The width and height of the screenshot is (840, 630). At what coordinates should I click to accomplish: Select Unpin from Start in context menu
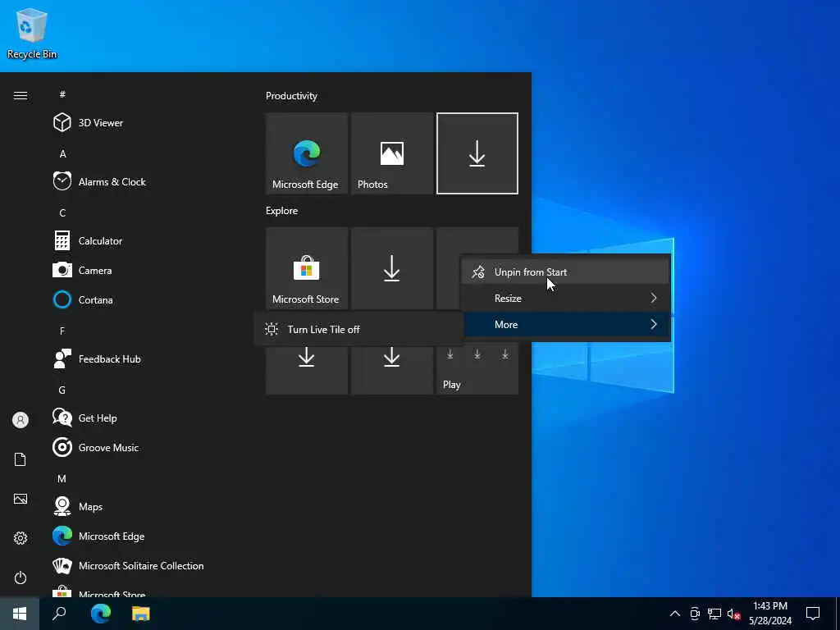[566, 272]
